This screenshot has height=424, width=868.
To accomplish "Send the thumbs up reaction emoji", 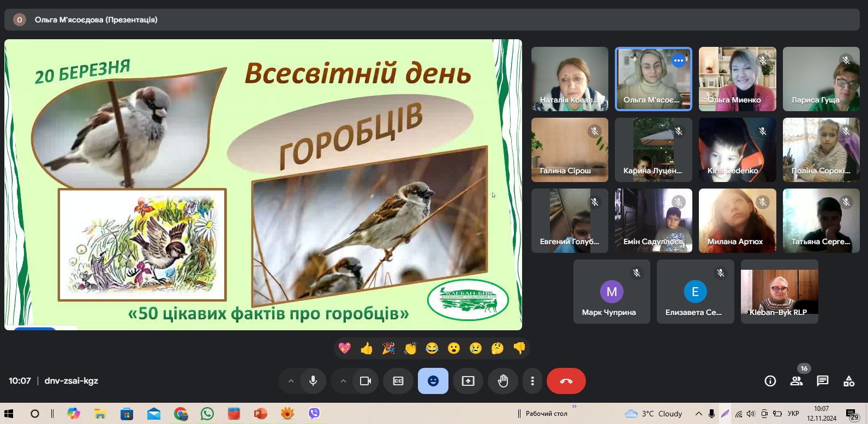I will pyautogui.click(x=367, y=348).
